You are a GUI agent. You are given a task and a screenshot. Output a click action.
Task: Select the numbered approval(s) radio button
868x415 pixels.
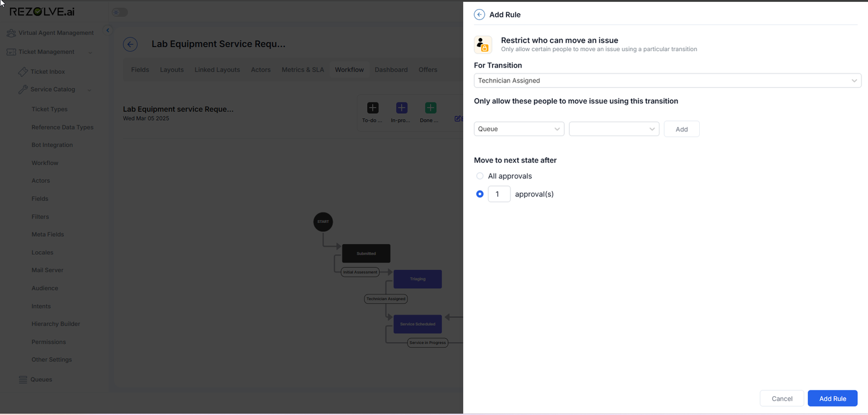click(x=480, y=194)
